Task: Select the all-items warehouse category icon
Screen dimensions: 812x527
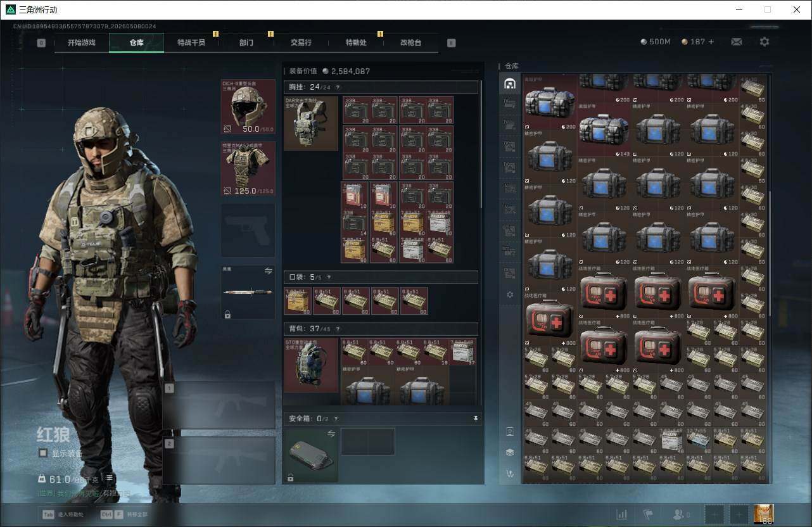Action: click(x=509, y=84)
